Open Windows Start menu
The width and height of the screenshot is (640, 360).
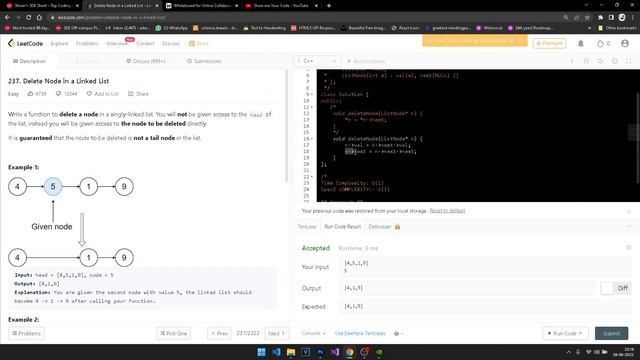[262, 352]
